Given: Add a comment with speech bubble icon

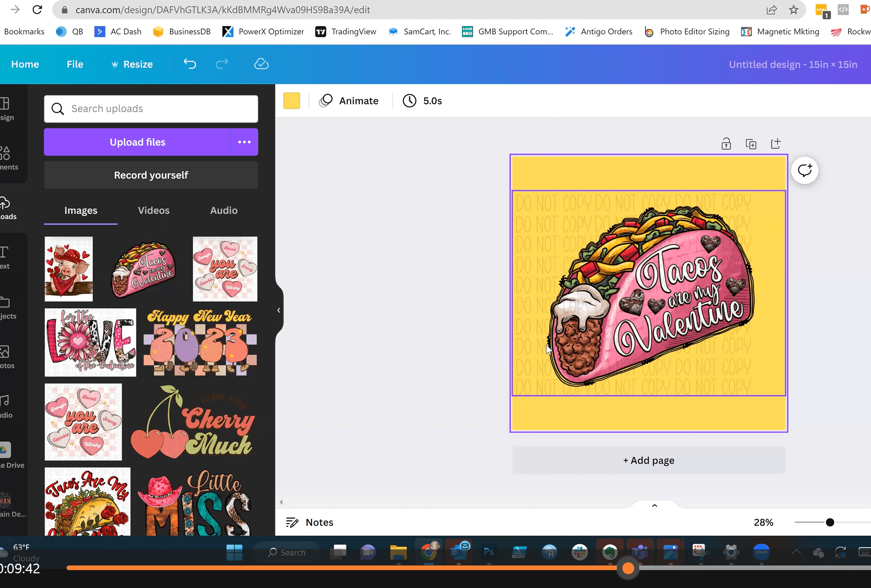Looking at the screenshot, I should pyautogui.click(x=804, y=170).
